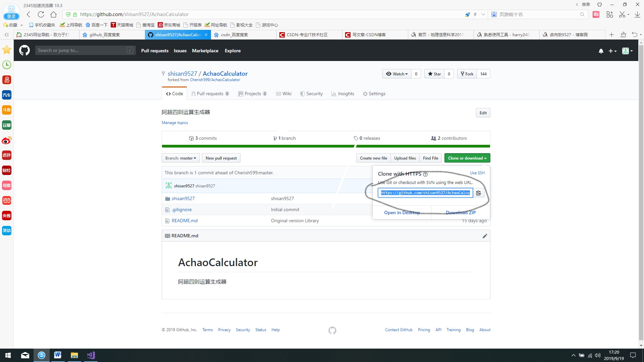Expand the Clone or download dropdown
The height and width of the screenshot is (362, 644).
pos(467,158)
